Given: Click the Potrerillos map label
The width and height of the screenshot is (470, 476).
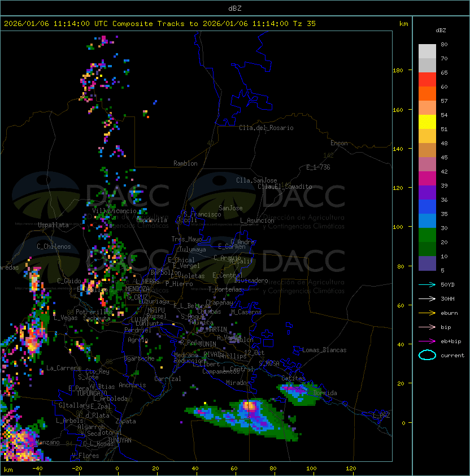Looking at the screenshot, I should pyautogui.click(x=94, y=311).
